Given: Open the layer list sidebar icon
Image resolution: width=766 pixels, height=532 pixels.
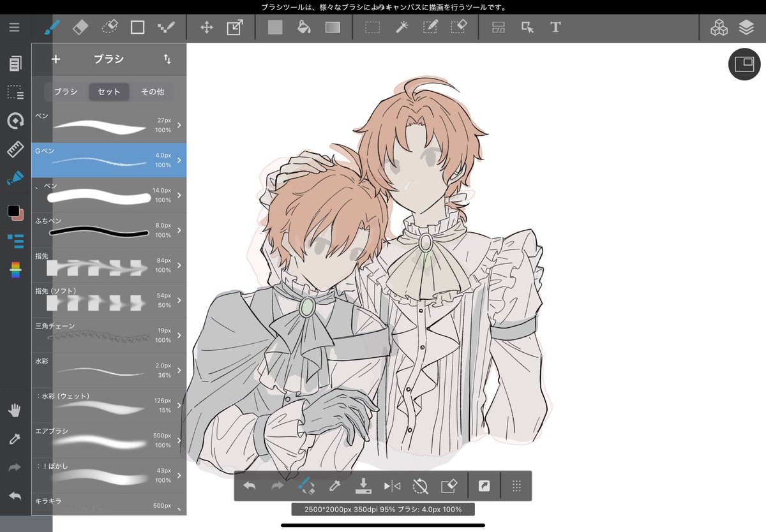Looking at the screenshot, I should pos(15,240).
